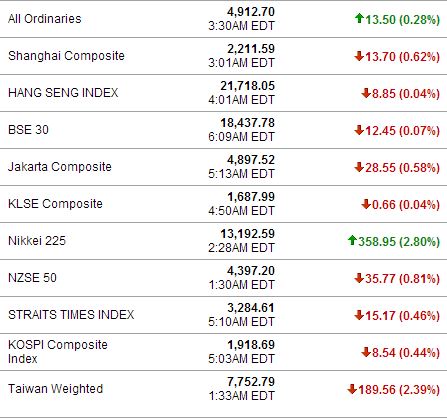Click the 358.95 (2.80%) change figure
The image size is (447, 419).
coord(399,241)
